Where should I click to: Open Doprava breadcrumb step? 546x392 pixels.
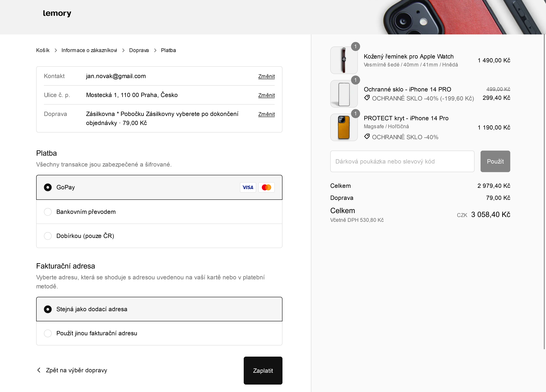tap(139, 50)
